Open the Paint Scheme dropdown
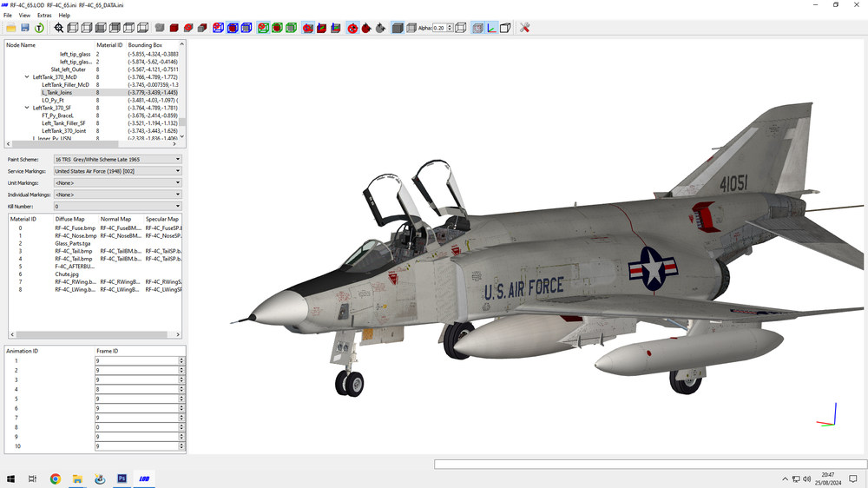 (x=118, y=159)
